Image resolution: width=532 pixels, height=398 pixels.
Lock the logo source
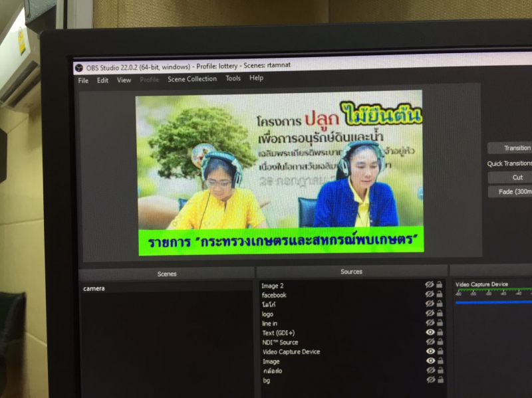[440, 314]
